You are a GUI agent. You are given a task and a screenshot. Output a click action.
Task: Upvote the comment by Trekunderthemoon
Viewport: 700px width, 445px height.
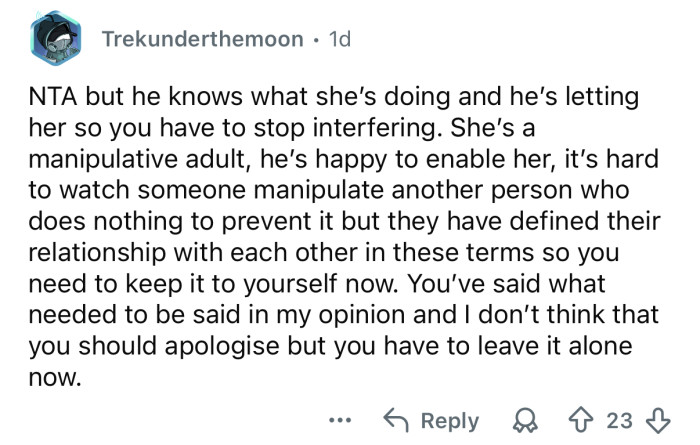tap(602, 421)
